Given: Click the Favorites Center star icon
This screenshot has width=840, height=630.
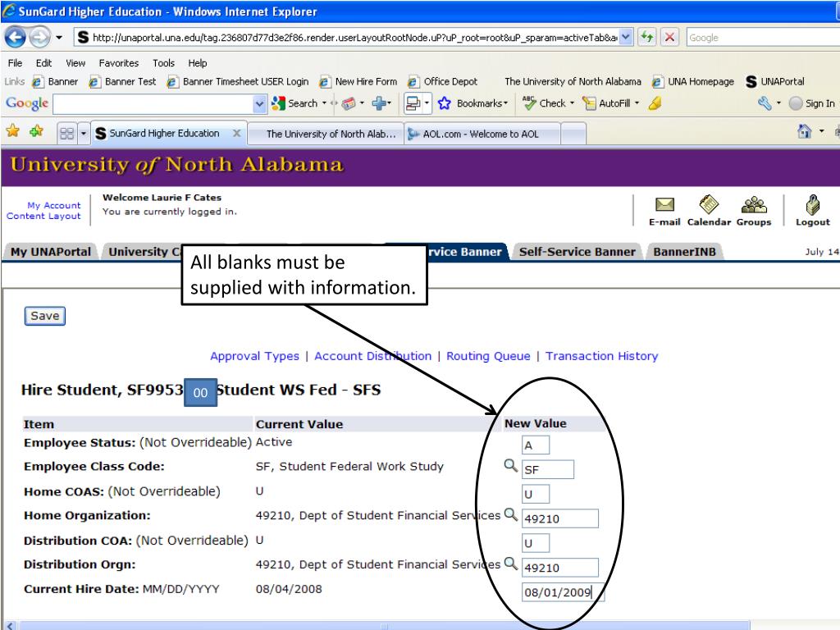Looking at the screenshot, I should tap(13, 131).
